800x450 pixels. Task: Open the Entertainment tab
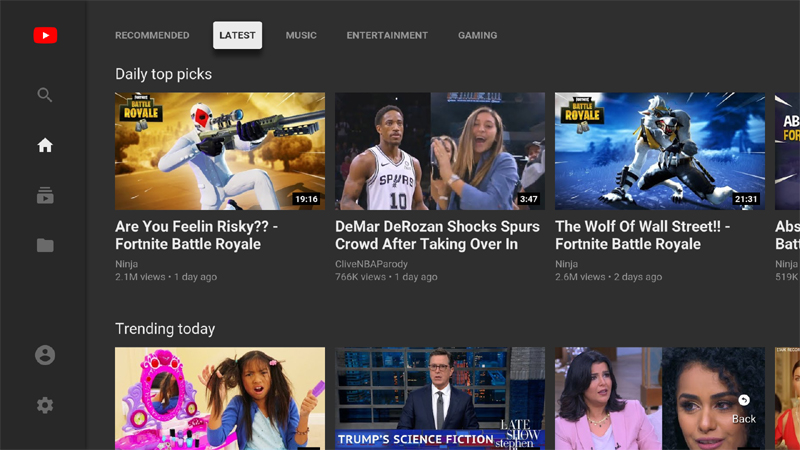tap(387, 35)
